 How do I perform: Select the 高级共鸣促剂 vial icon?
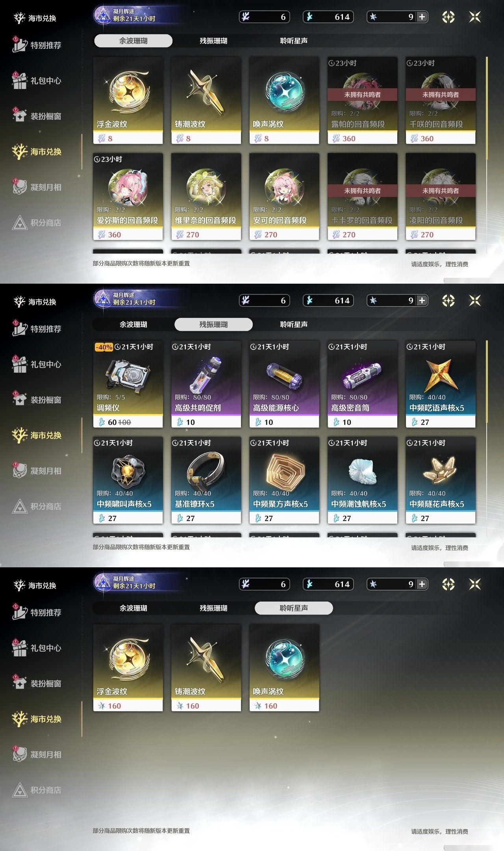pos(206,374)
